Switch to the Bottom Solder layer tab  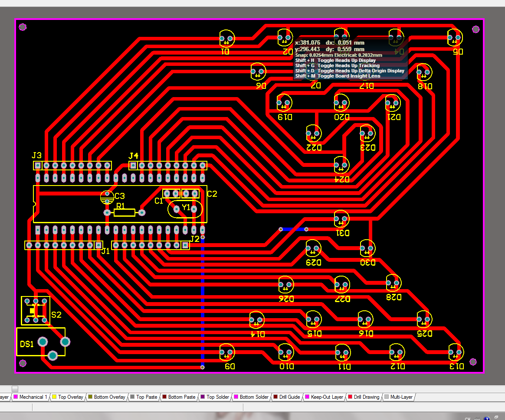251,397
